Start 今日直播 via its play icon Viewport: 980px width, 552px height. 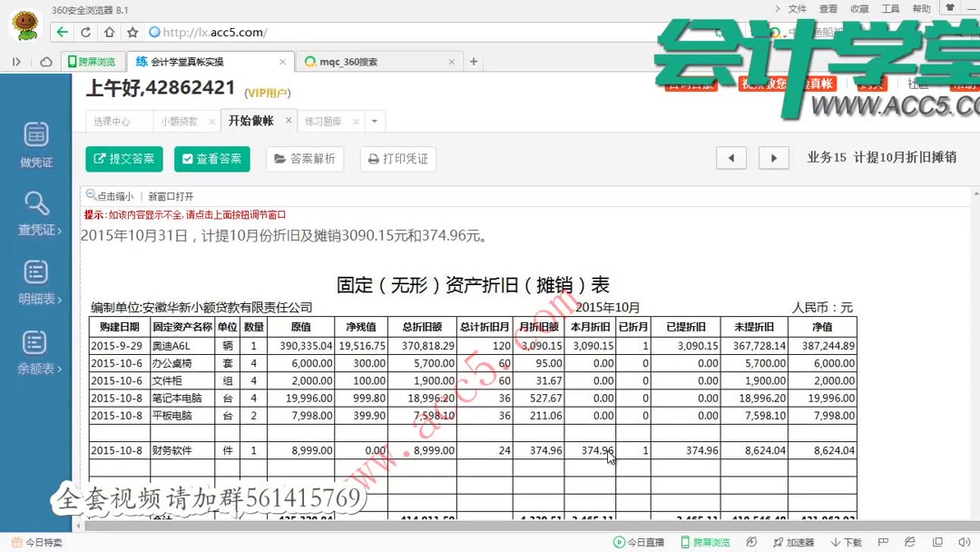619,541
